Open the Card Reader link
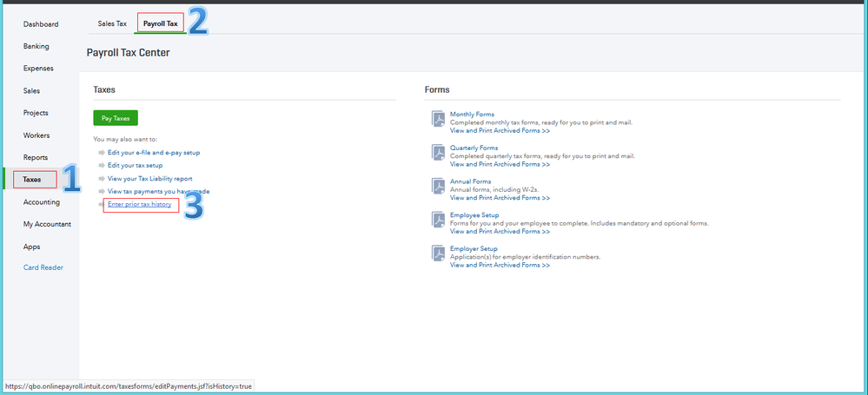This screenshot has height=395, width=868. tap(43, 267)
